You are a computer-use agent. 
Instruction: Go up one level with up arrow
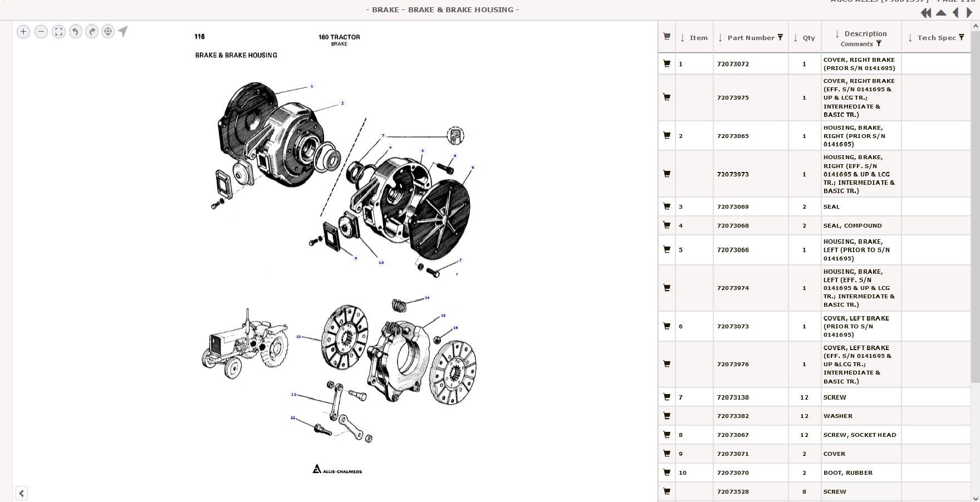click(941, 13)
